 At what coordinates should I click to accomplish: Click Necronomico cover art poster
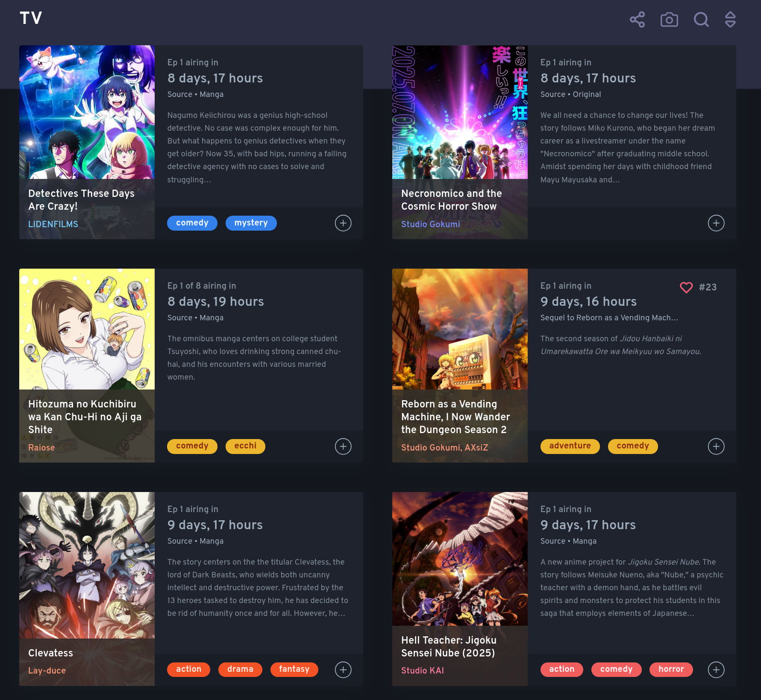click(460, 112)
